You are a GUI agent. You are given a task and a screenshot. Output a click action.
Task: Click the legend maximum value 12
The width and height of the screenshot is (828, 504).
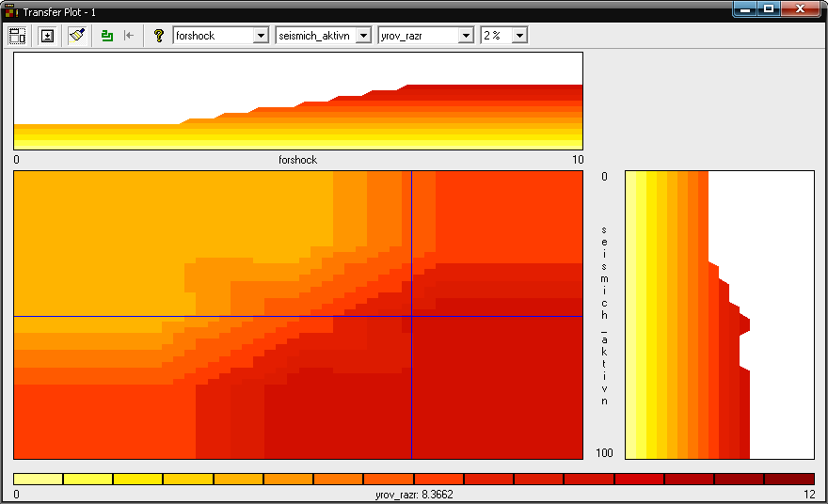809,495
